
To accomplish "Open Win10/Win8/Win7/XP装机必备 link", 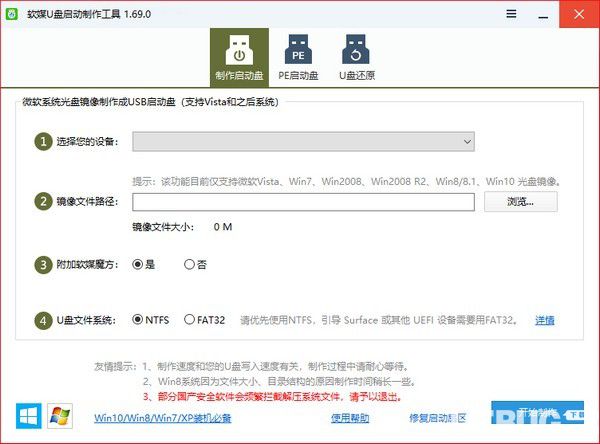I will pos(163,418).
